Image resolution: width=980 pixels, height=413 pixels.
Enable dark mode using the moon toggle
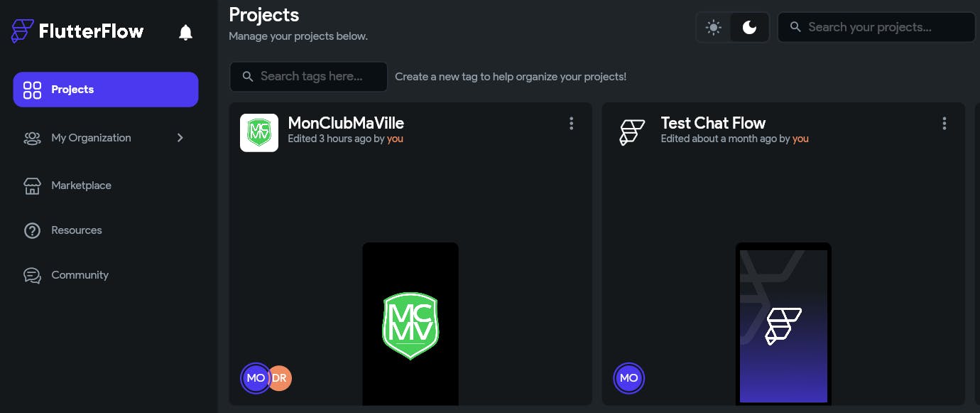coord(751,27)
